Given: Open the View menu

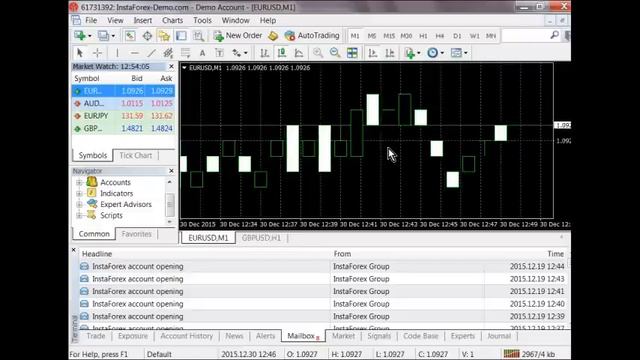Looking at the screenshot, I should point(116,20).
